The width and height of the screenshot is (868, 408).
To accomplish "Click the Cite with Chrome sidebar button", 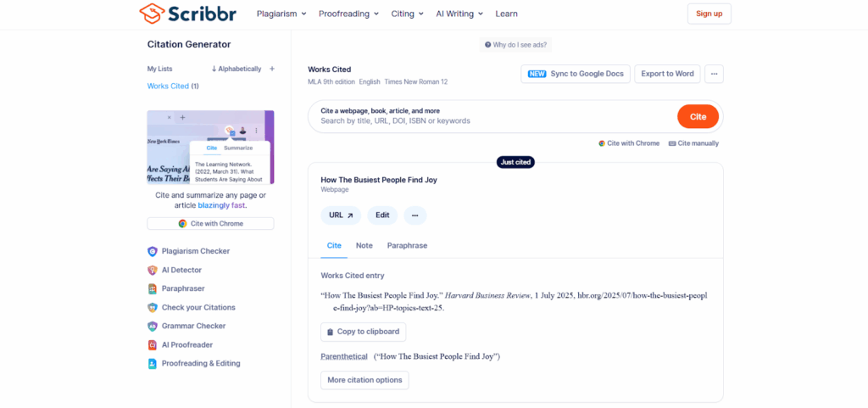I will 210,224.
